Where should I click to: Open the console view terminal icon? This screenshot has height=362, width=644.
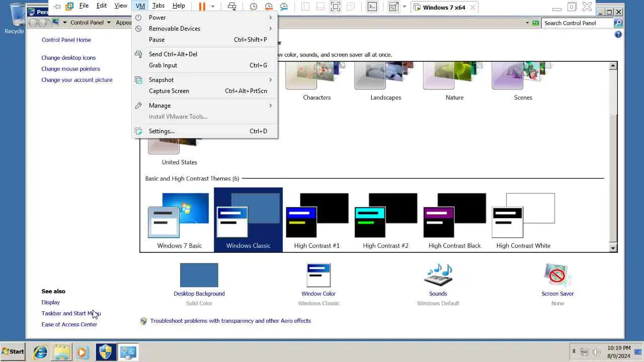point(372,7)
